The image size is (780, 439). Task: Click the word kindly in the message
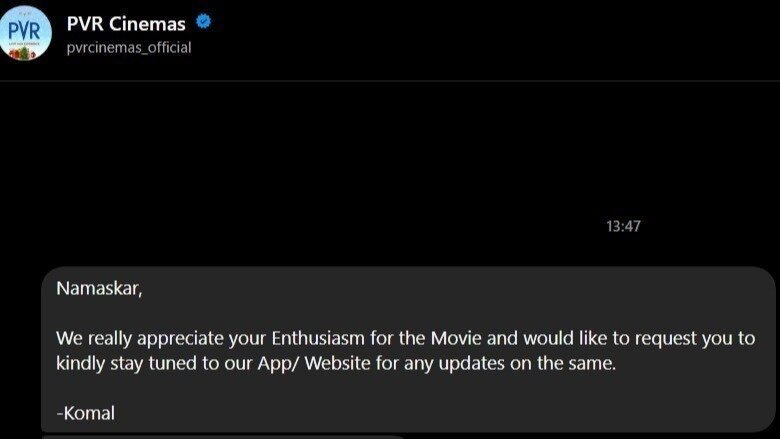(79, 363)
